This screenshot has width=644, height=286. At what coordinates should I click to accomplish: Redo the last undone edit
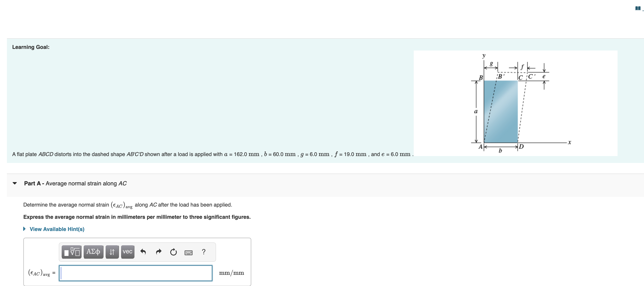tap(158, 252)
